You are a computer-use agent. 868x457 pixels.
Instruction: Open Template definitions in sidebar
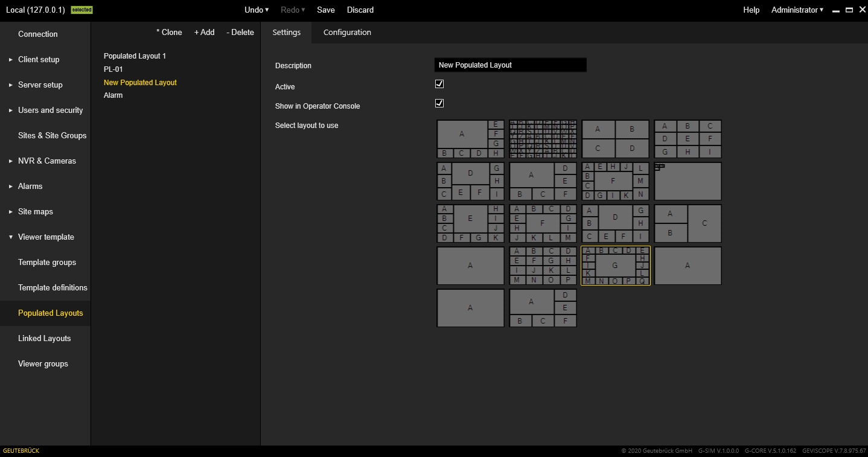(x=53, y=287)
